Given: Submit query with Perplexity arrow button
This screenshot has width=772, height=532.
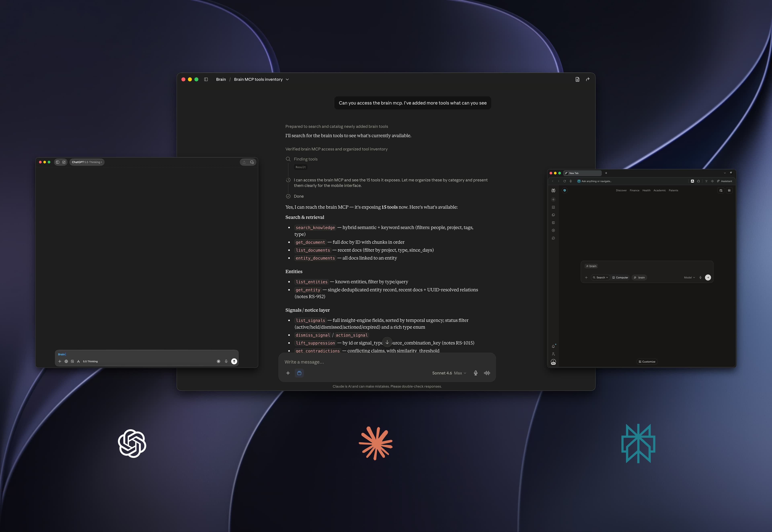Looking at the screenshot, I should pyautogui.click(x=708, y=278).
